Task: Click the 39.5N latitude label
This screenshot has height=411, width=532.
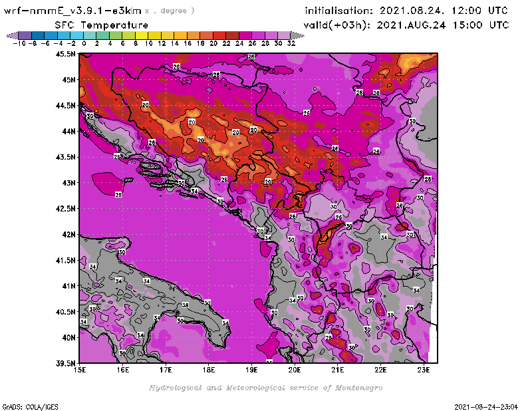Action: 66,363
